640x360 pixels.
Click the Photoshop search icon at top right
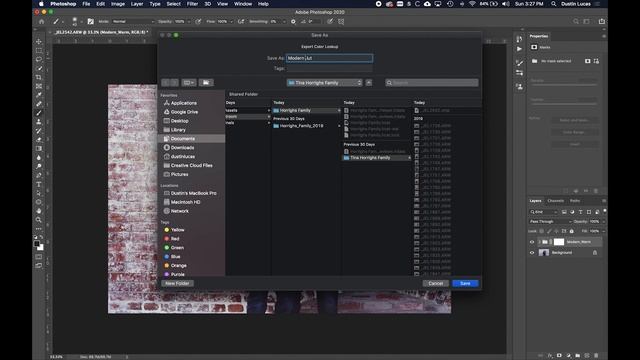pyautogui.click(x=576, y=21)
